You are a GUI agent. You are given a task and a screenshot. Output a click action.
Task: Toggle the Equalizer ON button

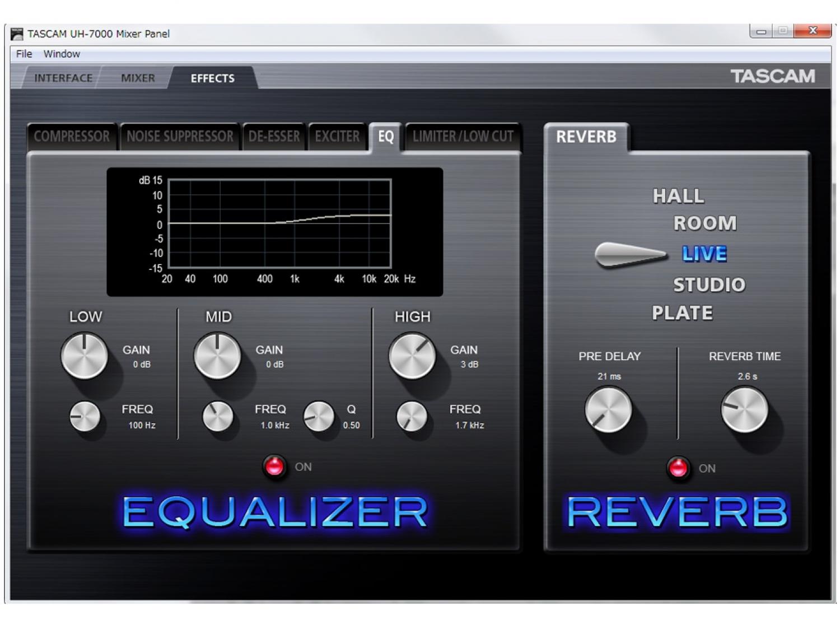click(x=274, y=466)
